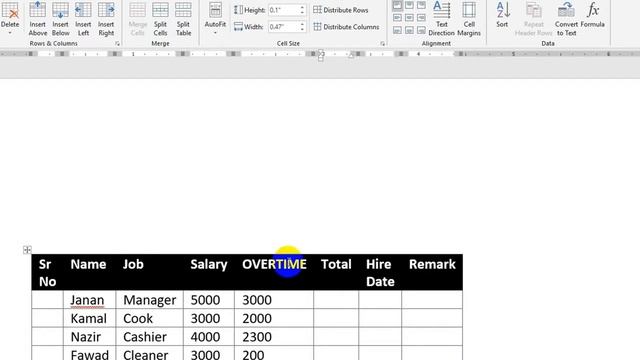Increase row Height with the up arrow
Viewport: 640px width, 360px height.
[x=302, y=7]
